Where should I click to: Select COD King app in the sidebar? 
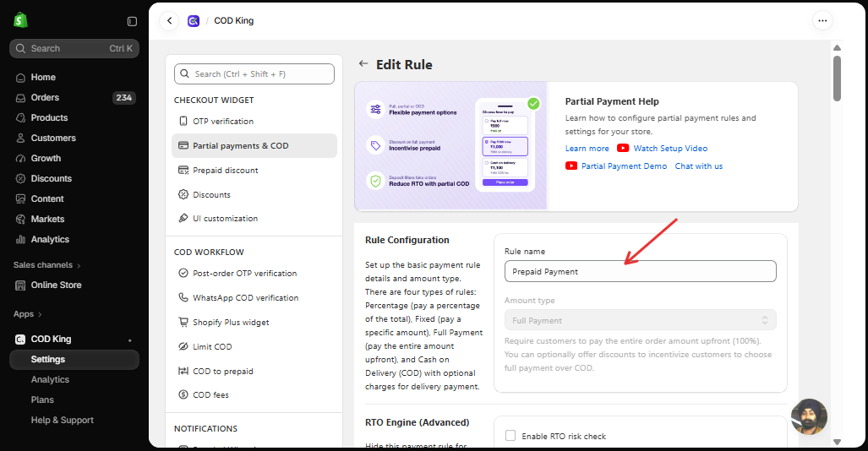[74, 340]
